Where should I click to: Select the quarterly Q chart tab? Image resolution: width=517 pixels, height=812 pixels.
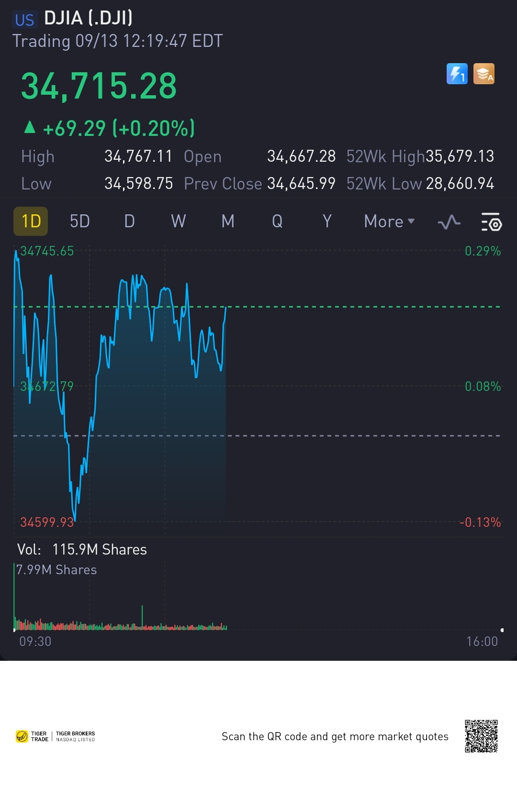[277, 222]
